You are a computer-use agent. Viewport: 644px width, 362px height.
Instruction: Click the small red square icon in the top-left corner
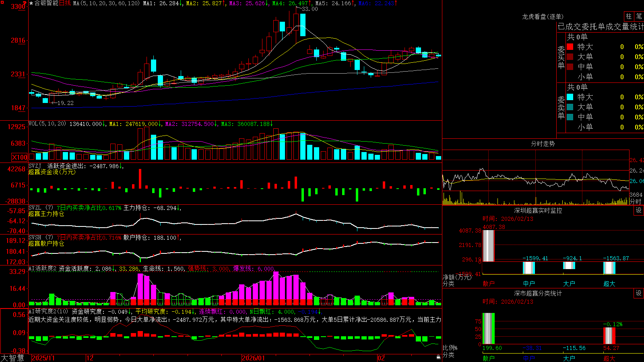[x=1, y=1]
